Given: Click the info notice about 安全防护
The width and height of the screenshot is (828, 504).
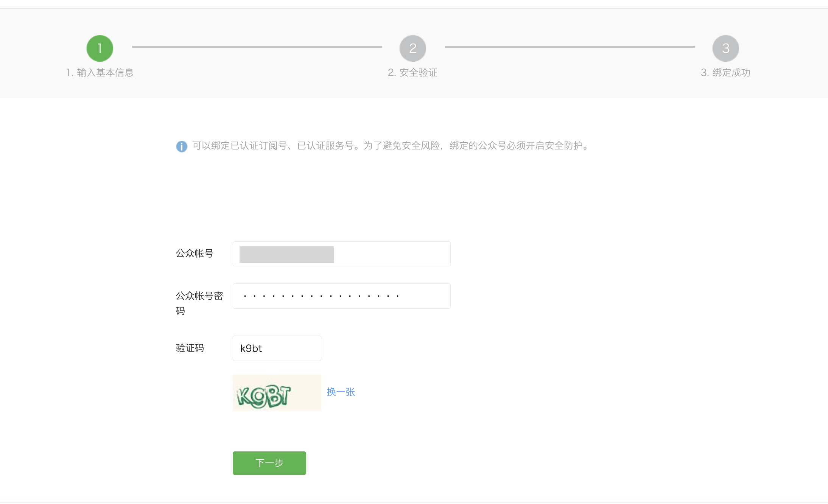Looking at the screenshot, I should pyautogui.click(x=390, y=146).
